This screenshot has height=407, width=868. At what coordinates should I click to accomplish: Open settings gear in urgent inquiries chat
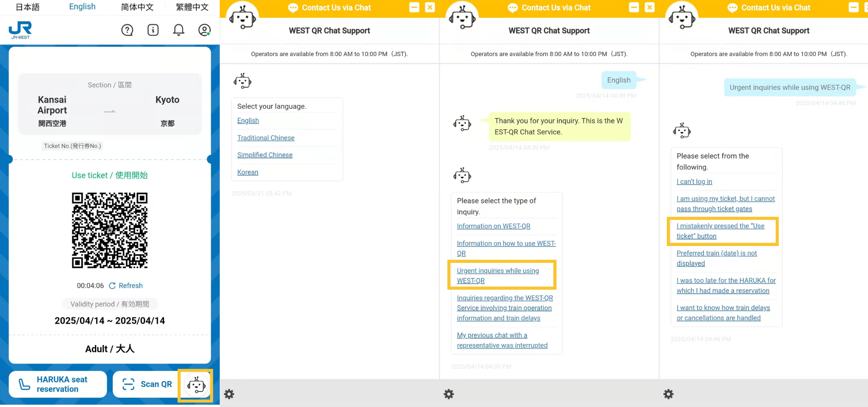(669, 394)
